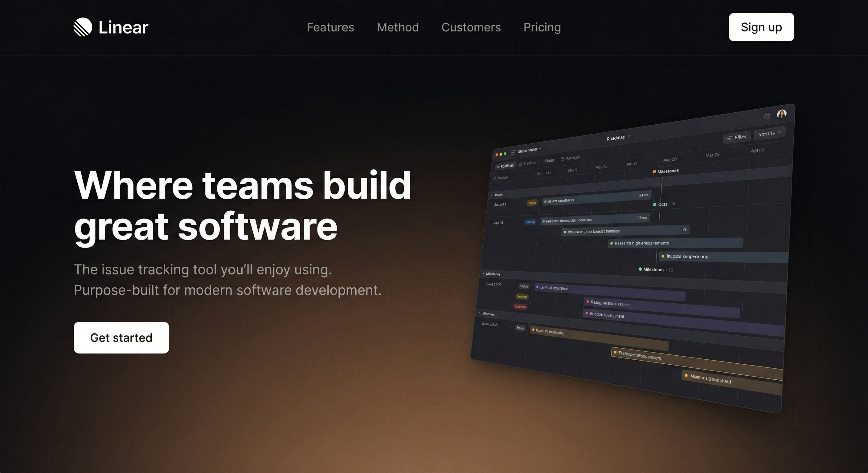Go to Pricing in the top navigation
Screen dimensions: 868x473
(x=542, y=27)
